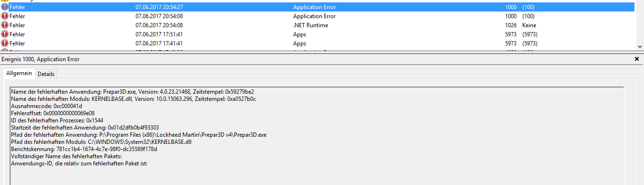
Task: Click error icon of 17:41:41 Apps row
Action: [5, 44]
